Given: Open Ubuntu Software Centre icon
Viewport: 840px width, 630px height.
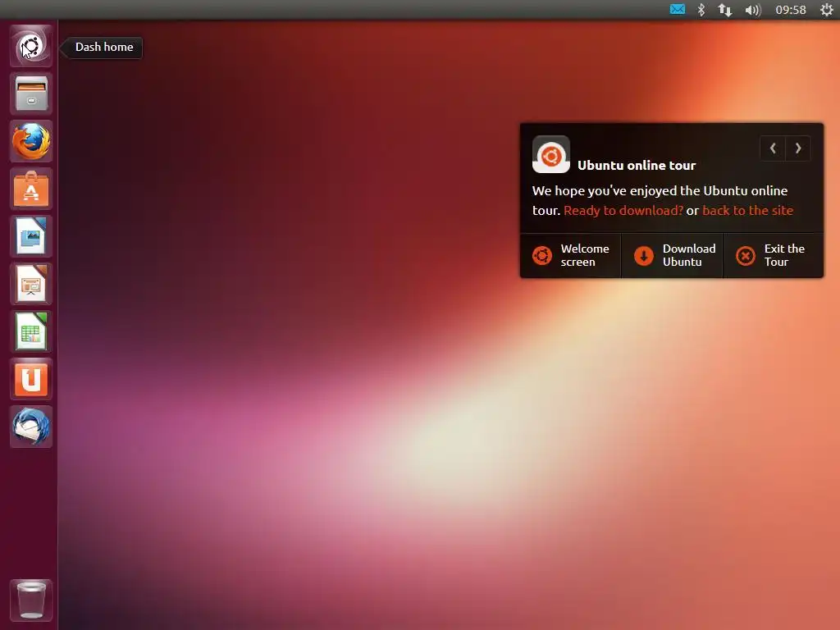Looking at the screenshot, I should click(31, 189).
